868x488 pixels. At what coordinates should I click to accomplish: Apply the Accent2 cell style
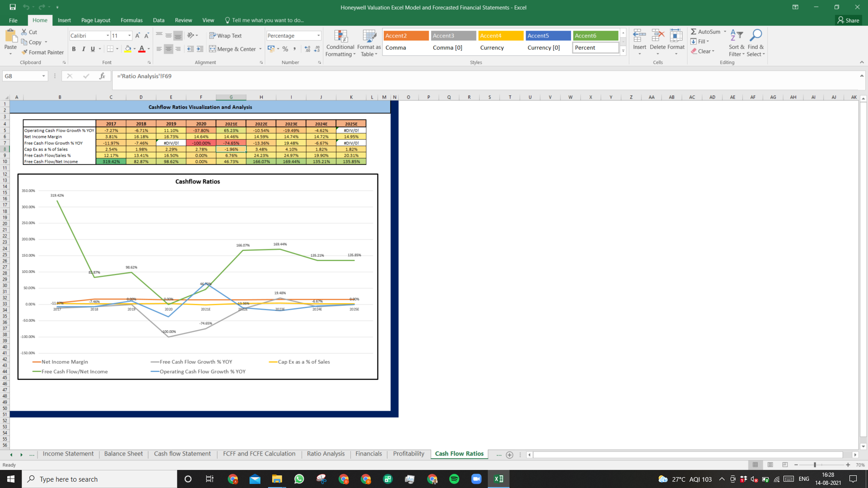point(406,36)
